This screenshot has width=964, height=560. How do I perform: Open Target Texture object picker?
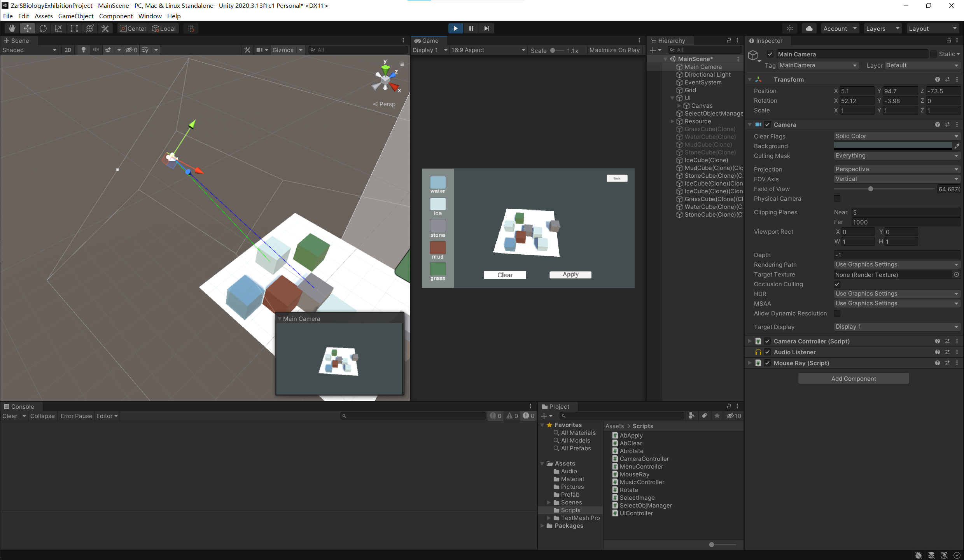(956, 275)
